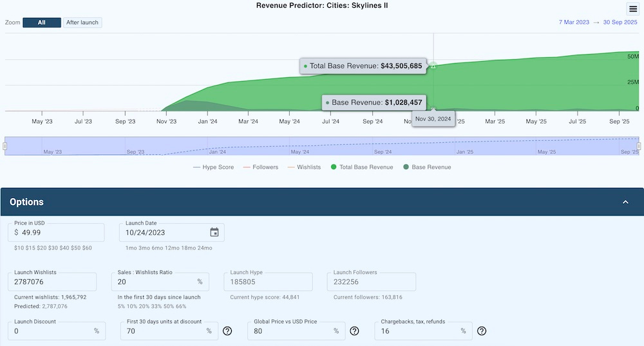The image size is (644, 346).
Task: Open the Launch Date calendar picker
Action: point(214,232)
